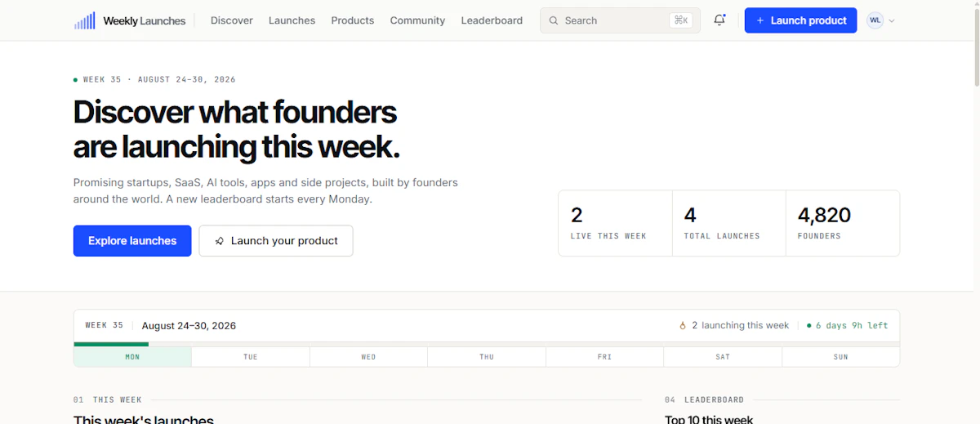Select the MON day tab

coord(132,357)
